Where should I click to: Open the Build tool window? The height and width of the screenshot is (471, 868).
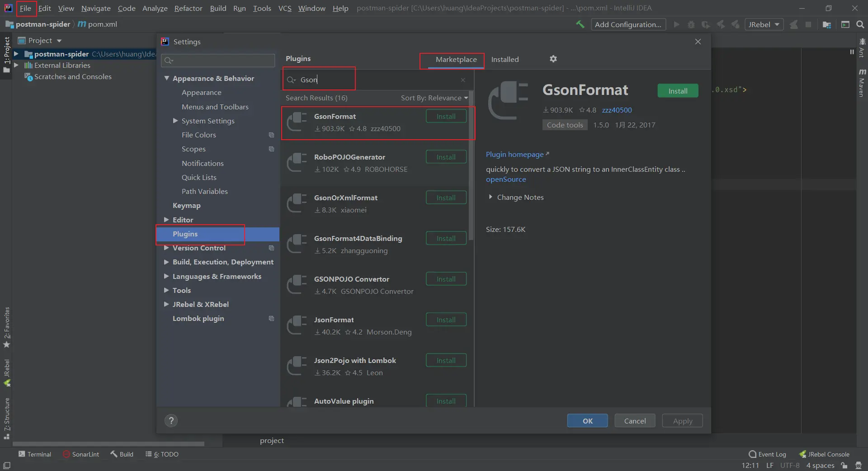click(122, 454)
